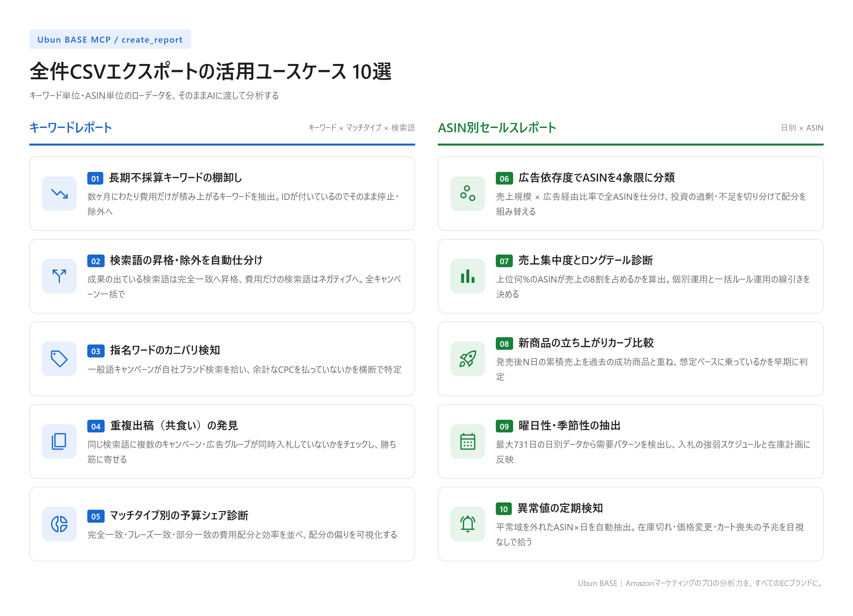Click the blue 01 number badge
Image resolution: width=853 pixels, height=616 pixels.
click(x=95, y=178)
